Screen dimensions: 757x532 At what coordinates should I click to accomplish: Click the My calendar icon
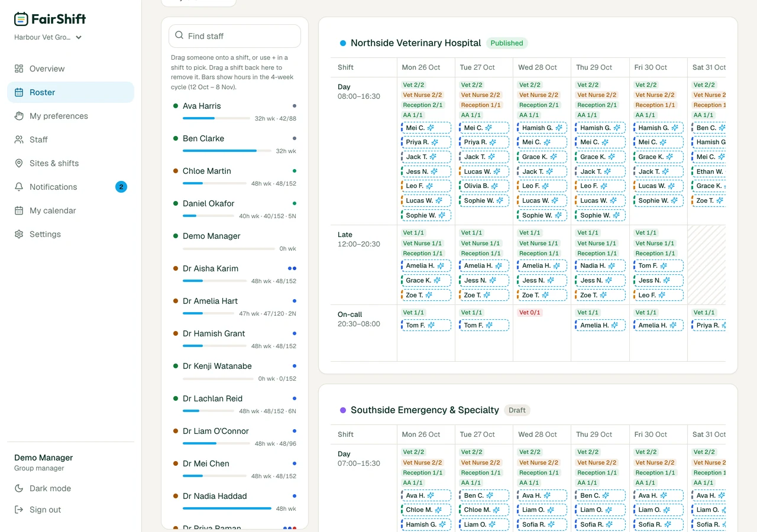19,210
